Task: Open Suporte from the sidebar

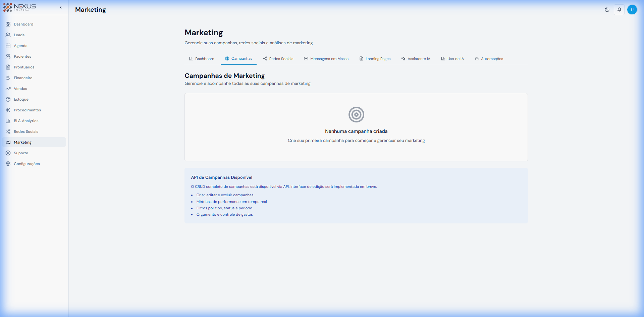Action: point(21,153)
